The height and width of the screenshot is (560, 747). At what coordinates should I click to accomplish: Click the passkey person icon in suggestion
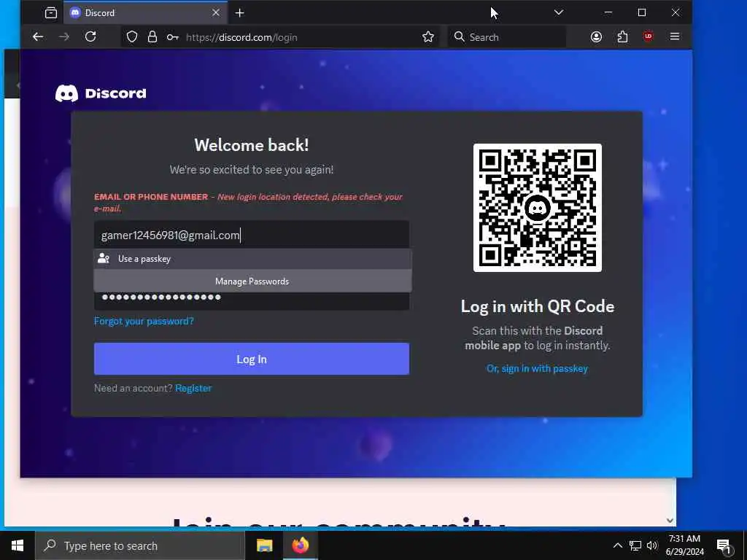tap(104, 259)
